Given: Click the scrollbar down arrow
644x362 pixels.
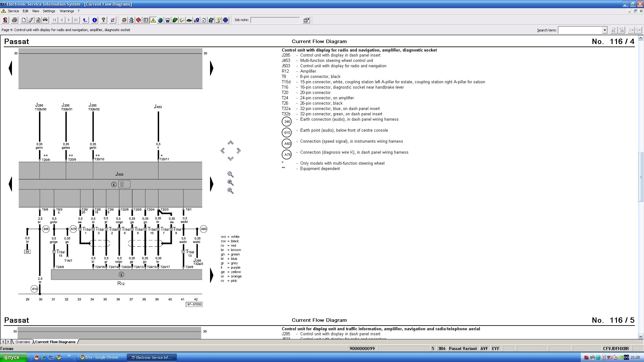Looking at the screenshot, I should 641,336.
